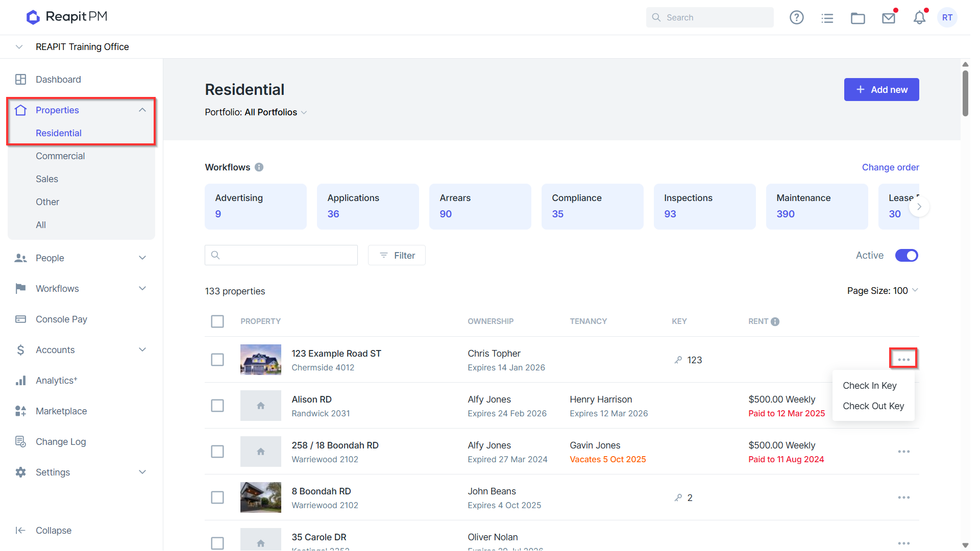Screen dimensions: 980x551
Task: Open the task list icon in header
Action: tap(827, 18)
